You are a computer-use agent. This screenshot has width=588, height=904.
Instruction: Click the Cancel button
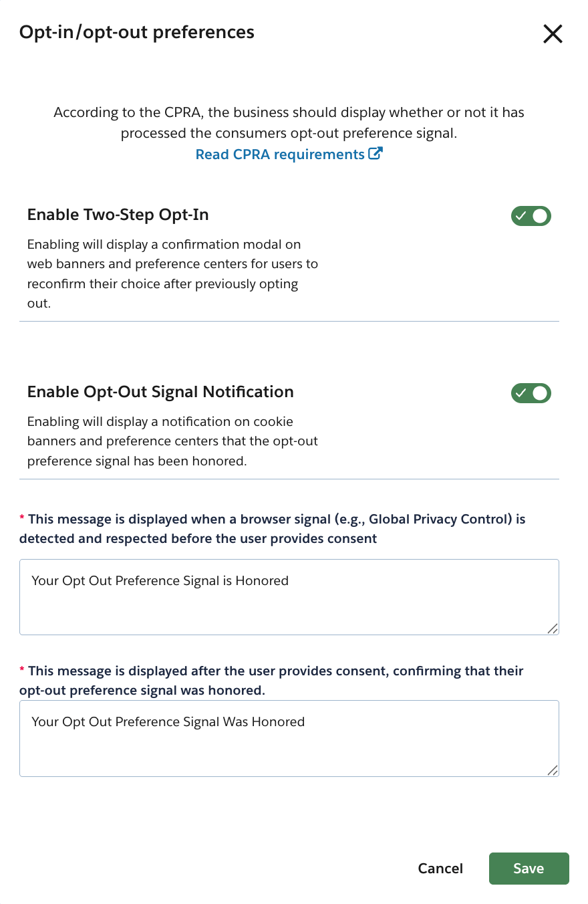point(440,868)
